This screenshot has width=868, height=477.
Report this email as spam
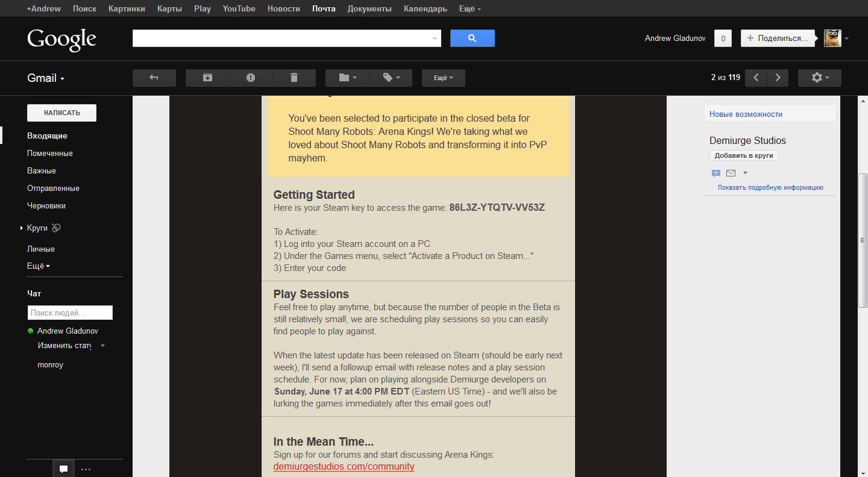tap(251, 78)
